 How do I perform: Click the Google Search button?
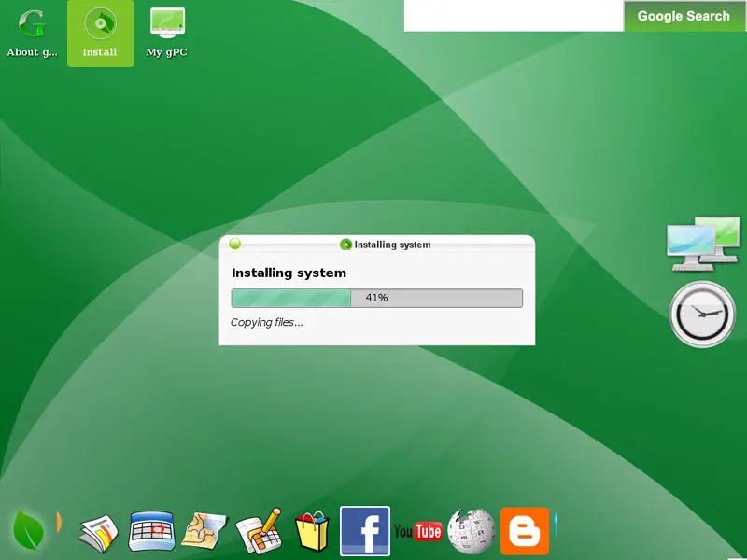684,16
